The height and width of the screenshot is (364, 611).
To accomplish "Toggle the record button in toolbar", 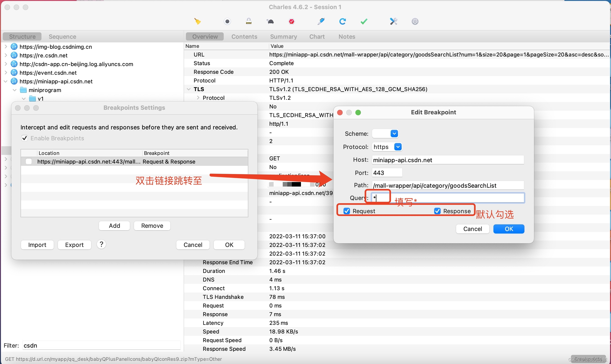I will 227,22.
